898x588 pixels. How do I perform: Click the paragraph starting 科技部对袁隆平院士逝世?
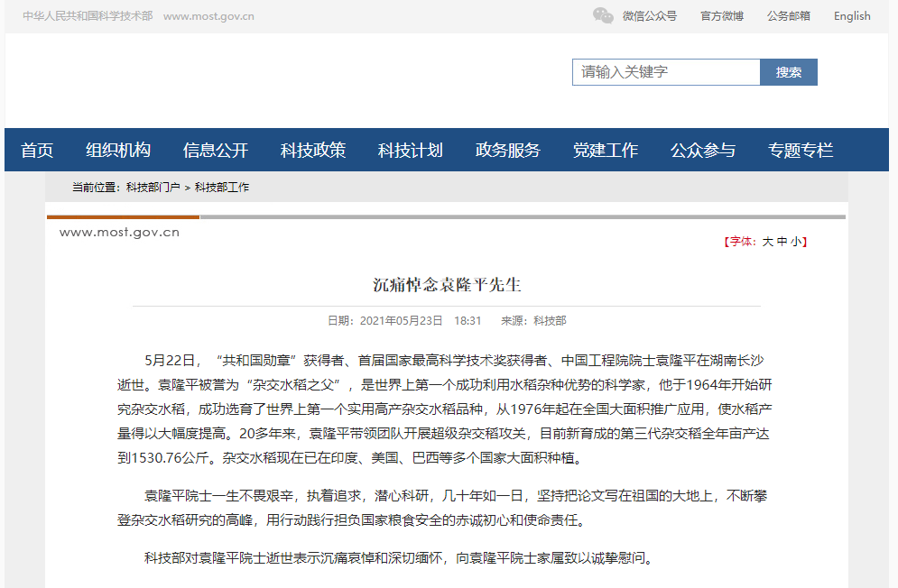point(399,557)
